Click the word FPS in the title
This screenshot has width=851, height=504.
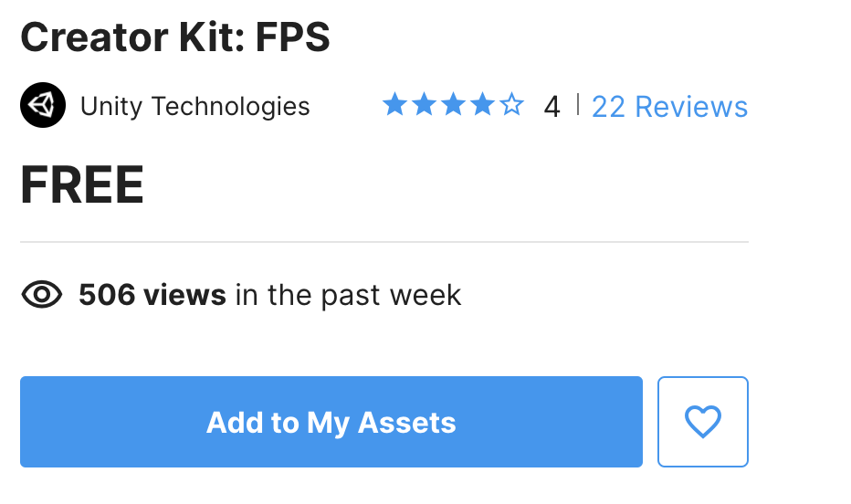coord(292,37)
